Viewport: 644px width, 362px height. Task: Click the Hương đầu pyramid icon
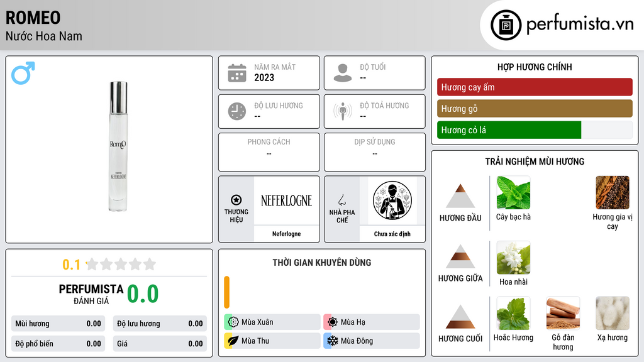click(x=460, y=196)
